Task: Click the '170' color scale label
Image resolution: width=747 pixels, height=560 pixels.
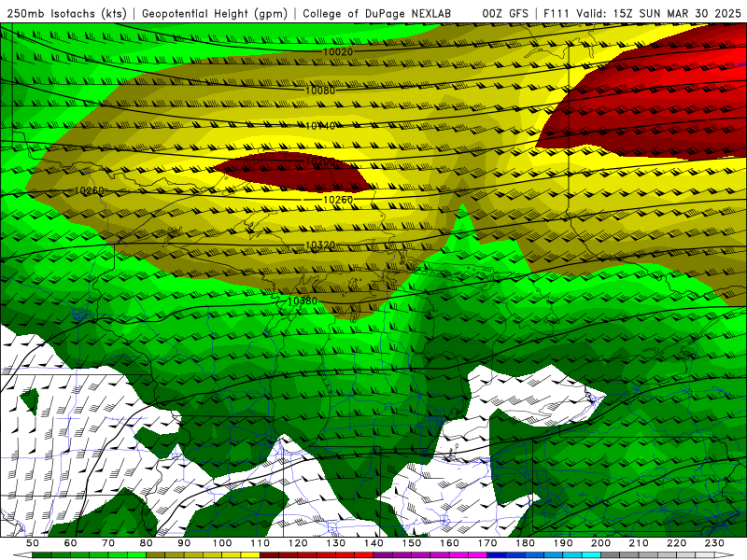Action: click(487, 543)
